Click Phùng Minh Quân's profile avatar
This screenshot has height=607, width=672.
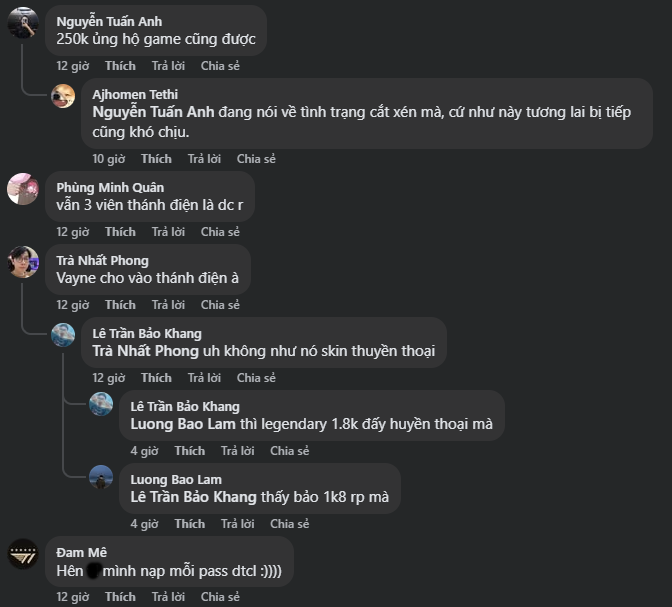click(x=23, y=189)
